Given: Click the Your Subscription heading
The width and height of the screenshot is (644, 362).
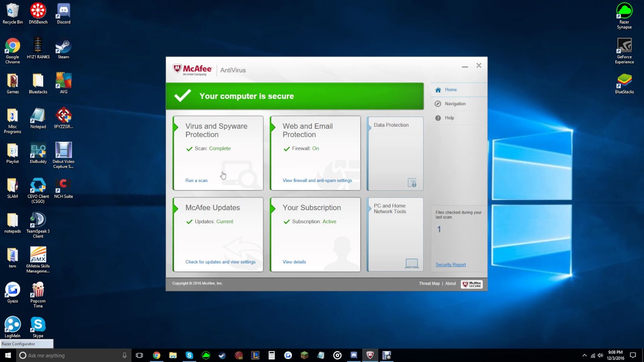Looking at the screenshot, I should [x=311, y=208].
